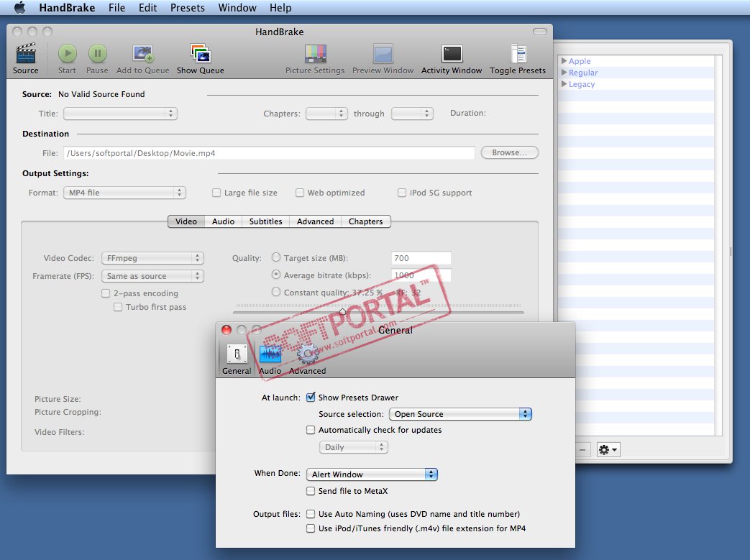Open the File menu
This screenshot has width=750, height=560.
(x=116, y=8)
